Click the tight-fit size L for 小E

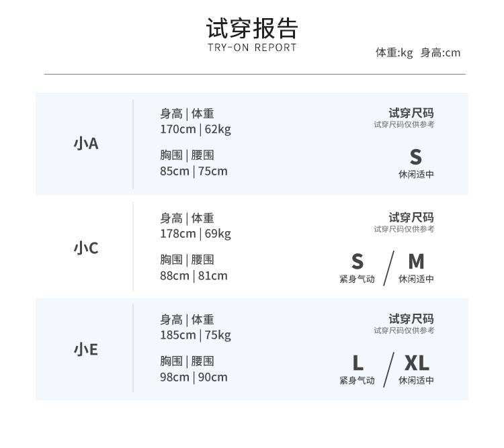pos(358,363)
